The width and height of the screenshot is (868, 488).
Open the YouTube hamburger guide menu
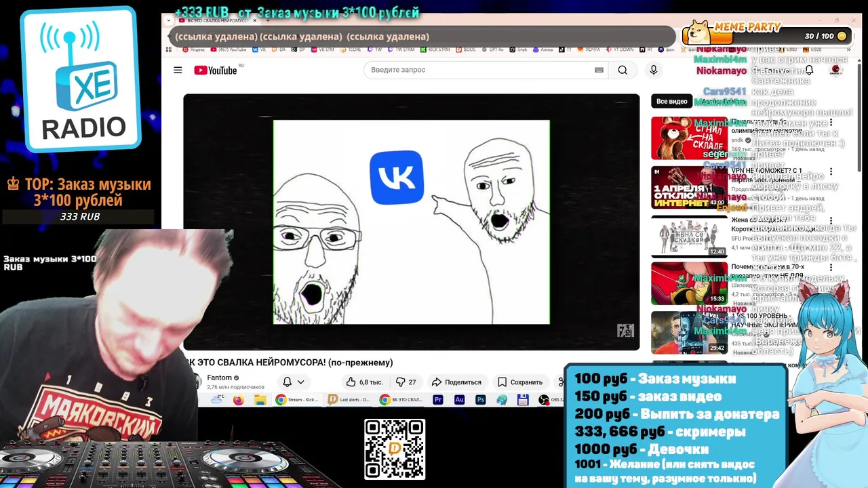[178, 70]
